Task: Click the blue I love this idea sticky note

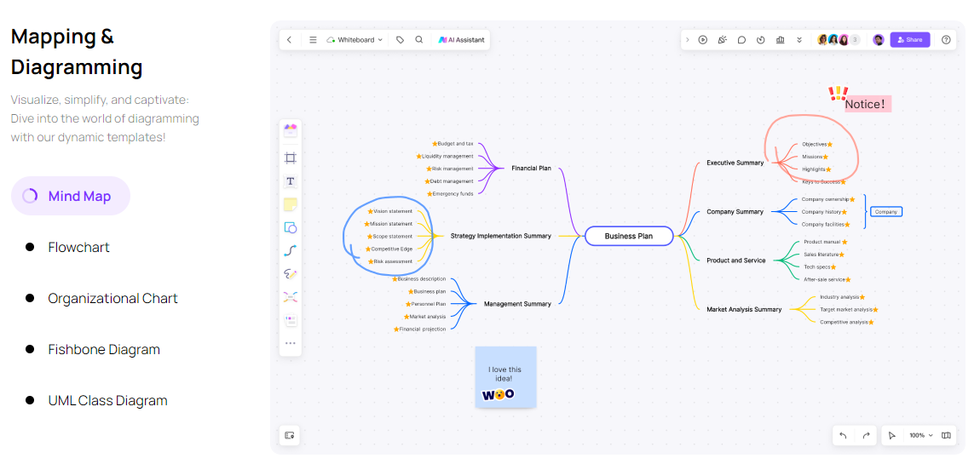Action: [x=505, y=377]
